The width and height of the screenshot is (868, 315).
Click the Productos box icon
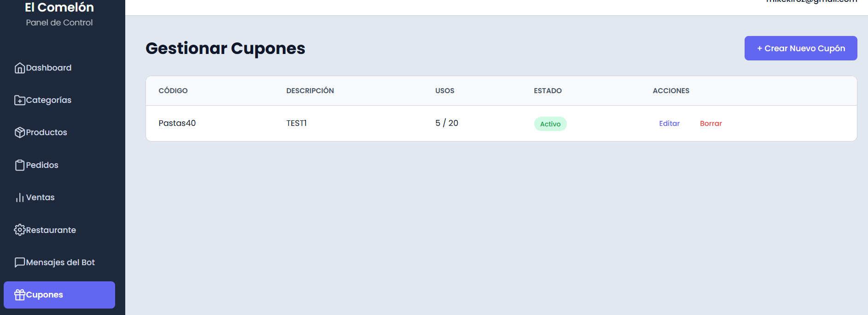(x=19, y=133)
